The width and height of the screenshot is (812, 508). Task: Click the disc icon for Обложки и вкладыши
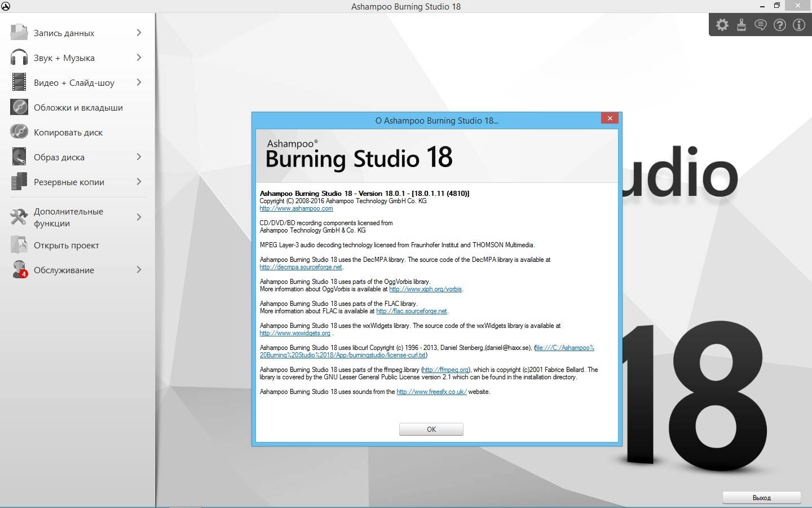(19, 107)
